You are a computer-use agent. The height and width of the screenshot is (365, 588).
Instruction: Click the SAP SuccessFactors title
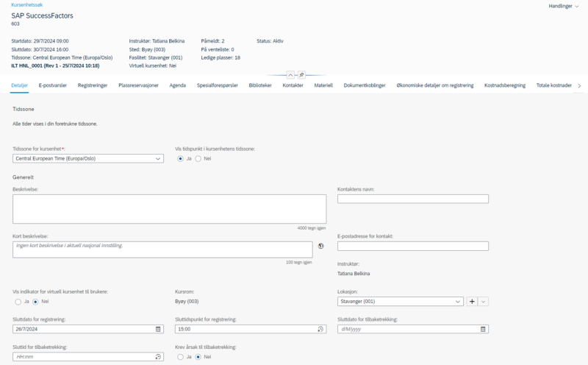coord(43,15)
